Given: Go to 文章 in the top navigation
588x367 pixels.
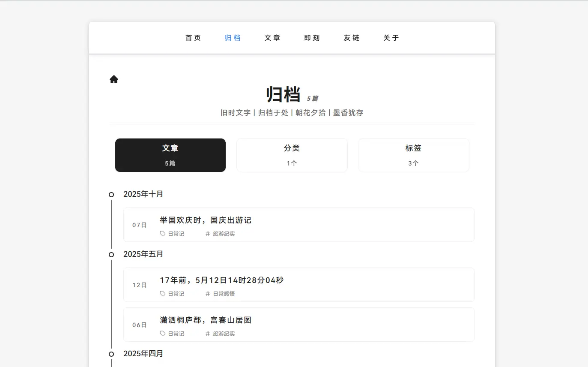Looking at the screenshot, I should coord(272,38).
